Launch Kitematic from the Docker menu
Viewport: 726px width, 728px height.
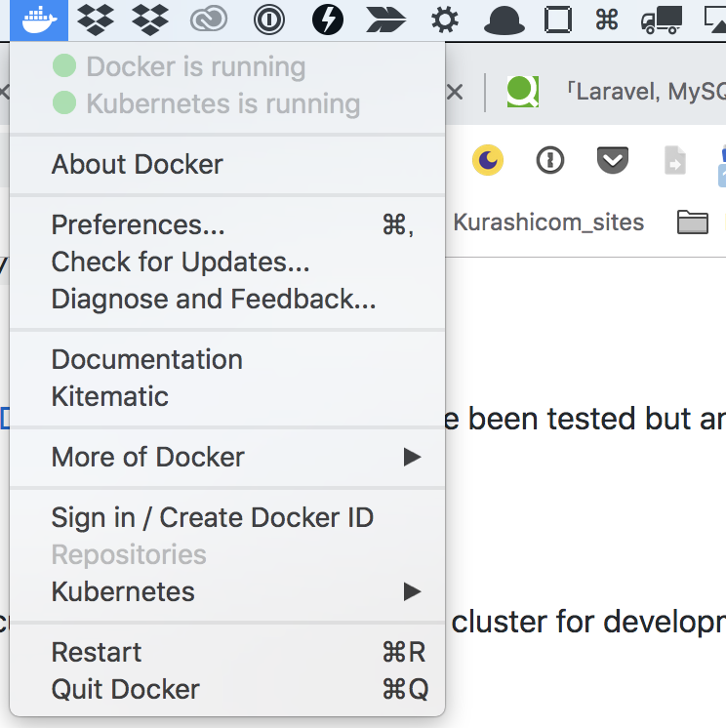pyautogui.click(x=227, y=396)
